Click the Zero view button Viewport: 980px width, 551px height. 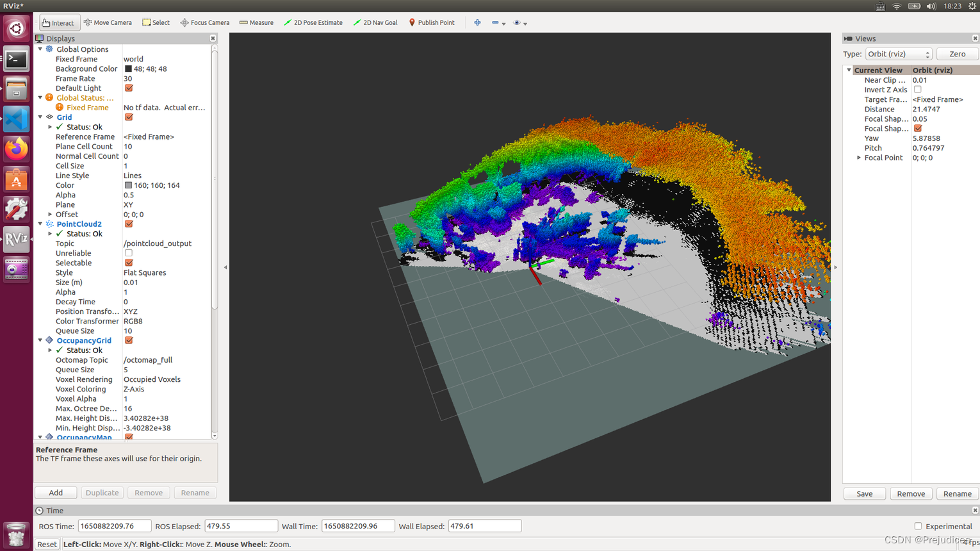click(x=957, y=54)
